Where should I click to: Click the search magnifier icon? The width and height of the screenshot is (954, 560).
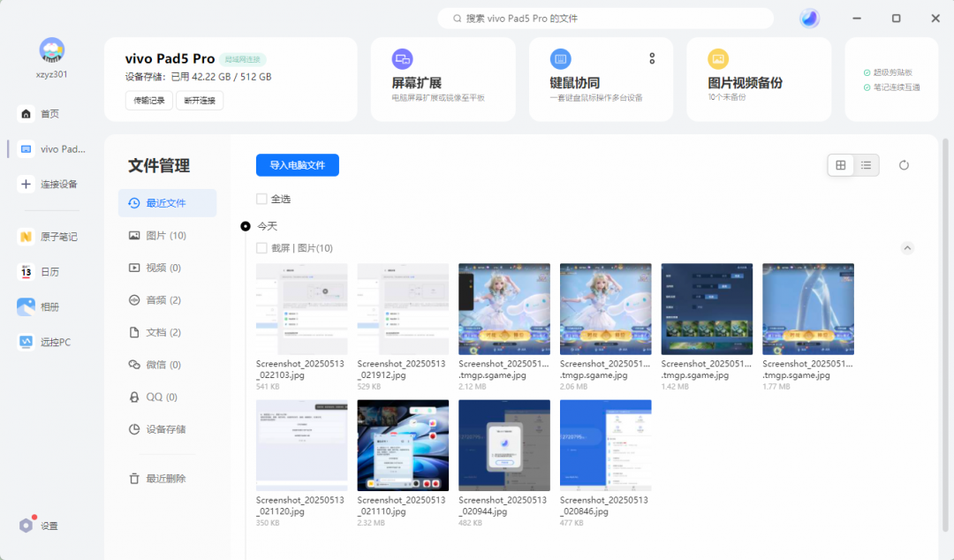click(x=457, y=19)
